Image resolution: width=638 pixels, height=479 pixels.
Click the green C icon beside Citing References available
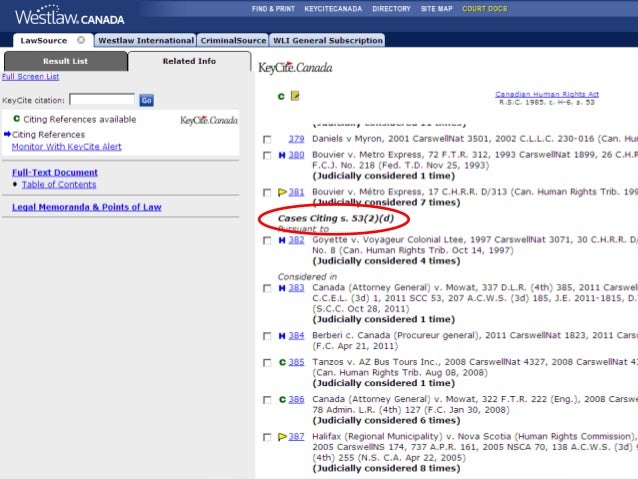[17, 118]
